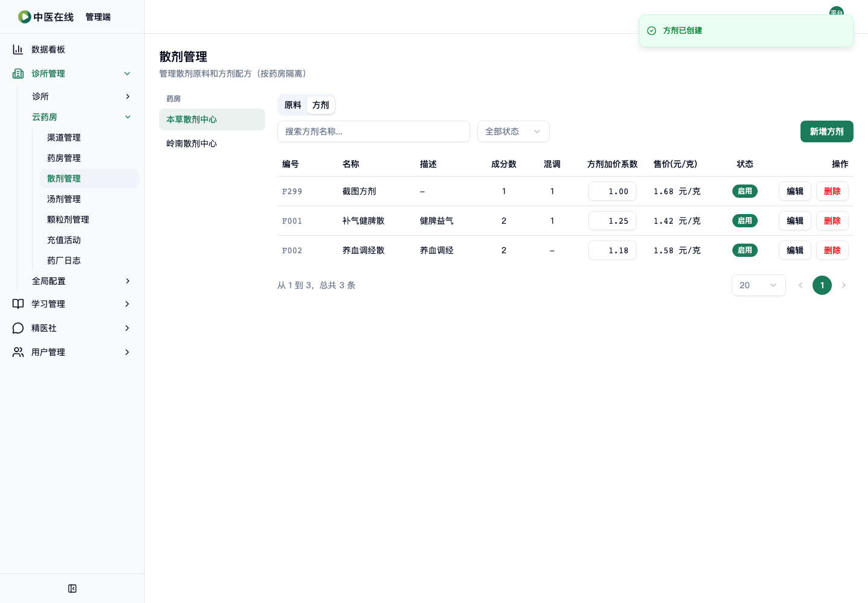Edit the 补气健脾散 row
This screenshot has width=868, height=603.
coord(795,221)
